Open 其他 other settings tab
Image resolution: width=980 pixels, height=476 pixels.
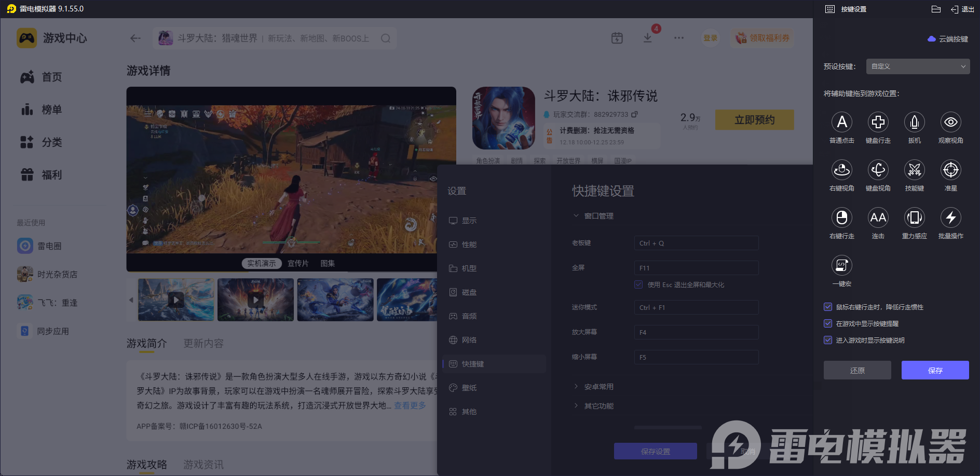(494, 412)
